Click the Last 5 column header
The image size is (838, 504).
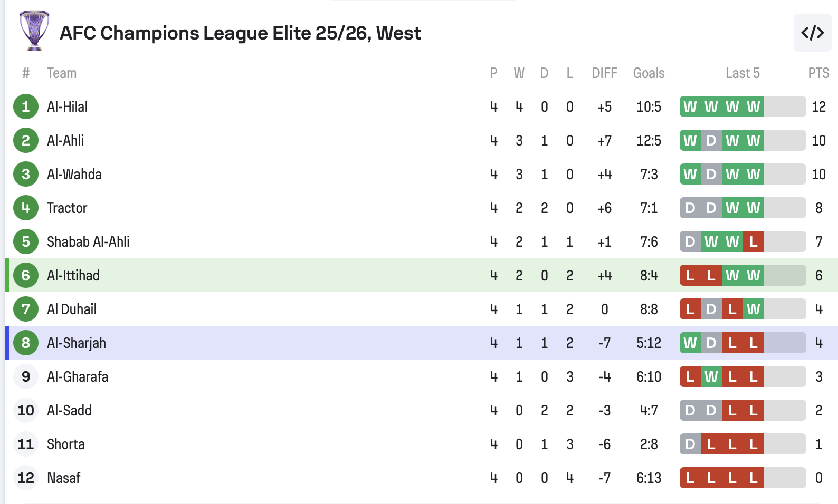(742, 73)
